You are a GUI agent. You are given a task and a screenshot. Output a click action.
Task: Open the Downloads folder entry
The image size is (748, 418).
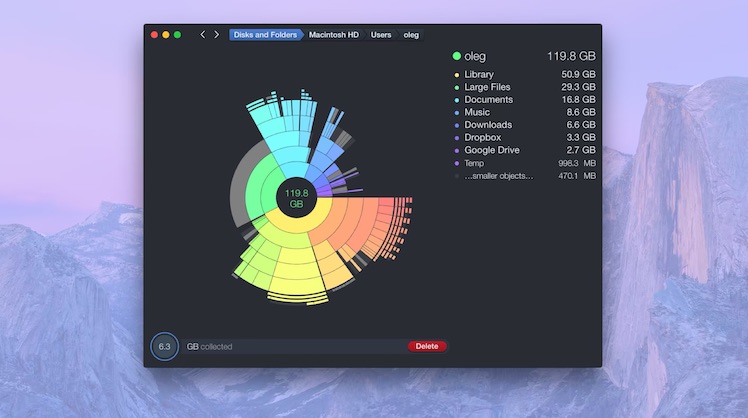[488, 125]
